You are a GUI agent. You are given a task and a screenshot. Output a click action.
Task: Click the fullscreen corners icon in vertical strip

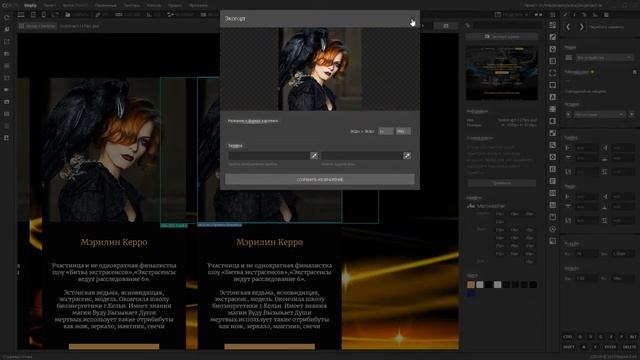pyautogui.click(x=553, y=73)
